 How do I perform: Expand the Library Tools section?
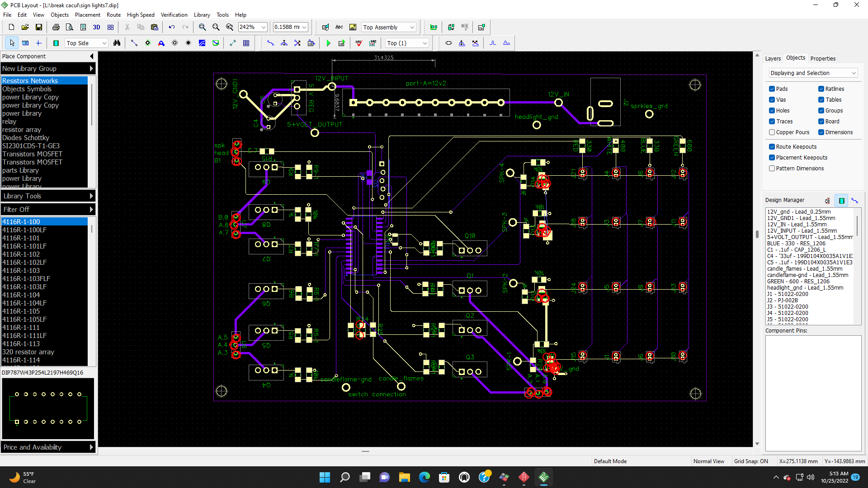(48, 196)
